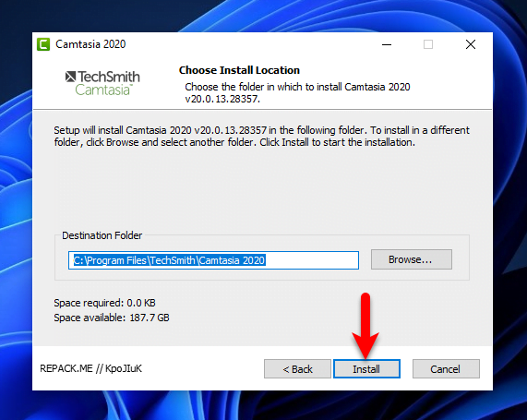Start installation with the Install button
The height and width of the screenshot is (420, 527).
coord(366,369)
